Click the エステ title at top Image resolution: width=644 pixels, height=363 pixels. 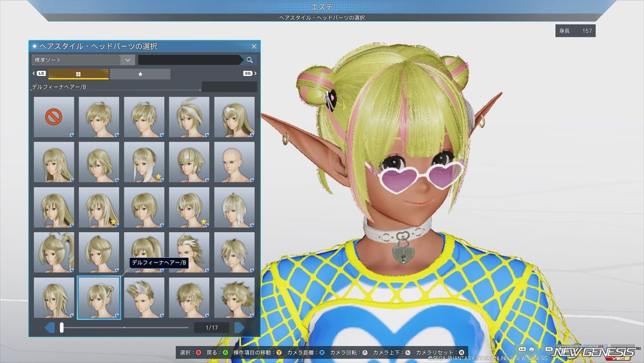tap(322, 6)
